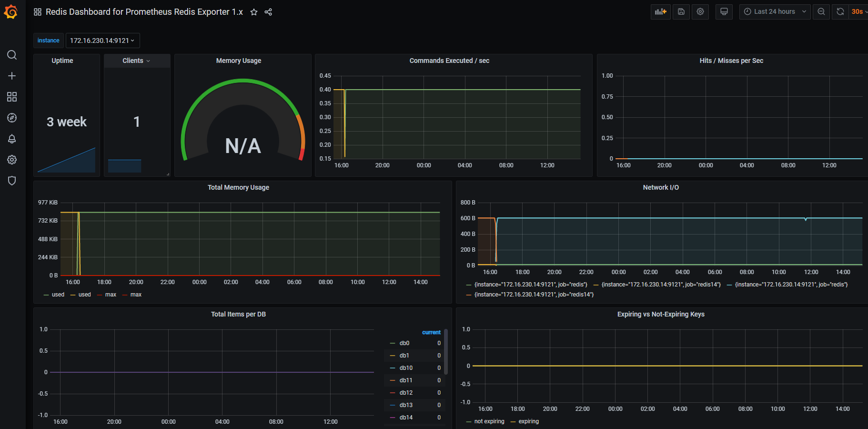This screenshot has height=429, width=868.
Task: Toggle the green 'used' legend series
Action: 58,295
